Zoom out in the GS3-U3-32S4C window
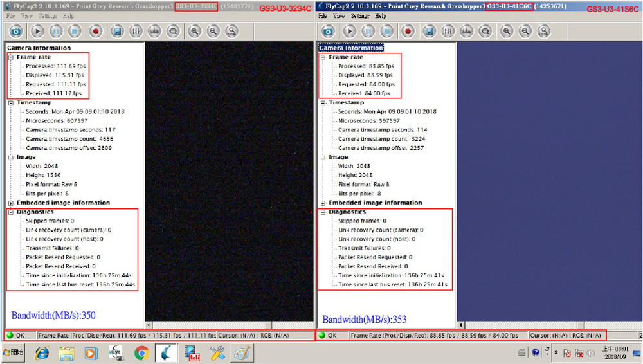The height and width of the screenshot is (364, 643). 213,30
